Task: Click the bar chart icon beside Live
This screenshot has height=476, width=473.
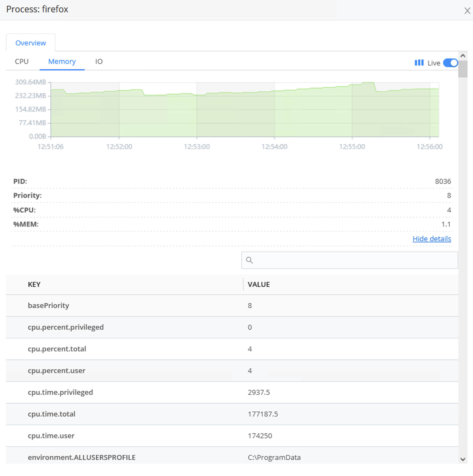Action: tap(419, 63)
